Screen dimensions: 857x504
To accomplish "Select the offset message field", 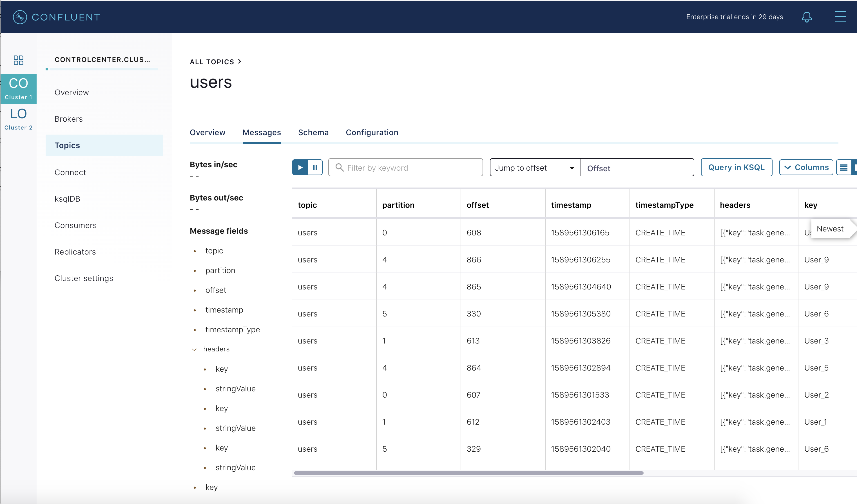I will 216,290.
